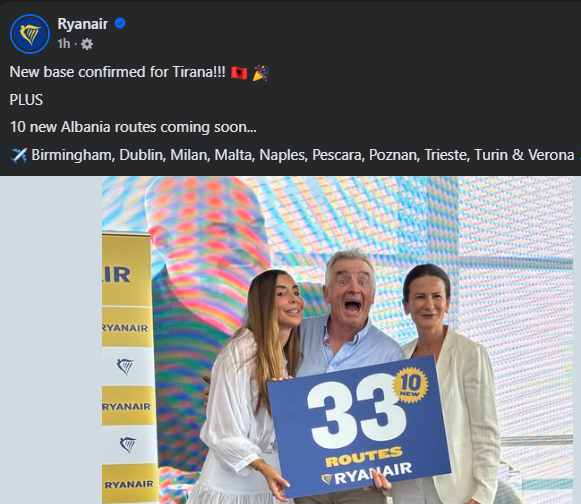Click the Ryanair page name
The height and width of the screenshot is (504, 581).
(83, 24)
